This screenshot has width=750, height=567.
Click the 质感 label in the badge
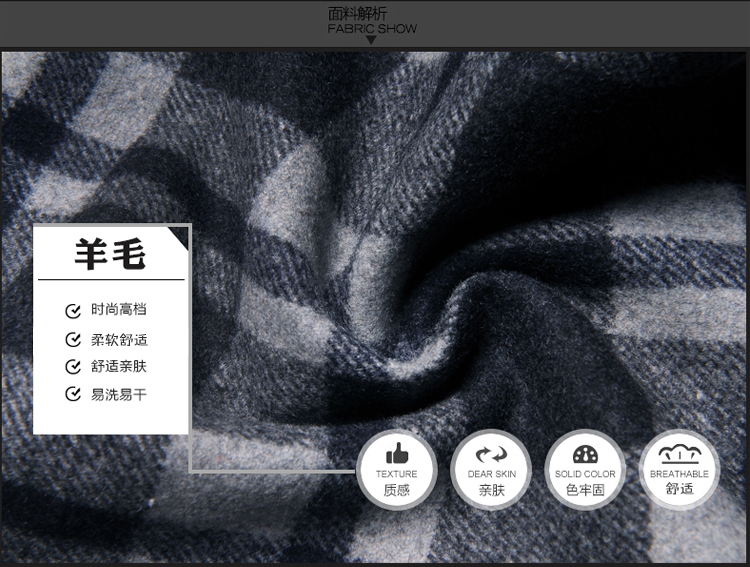397,490
